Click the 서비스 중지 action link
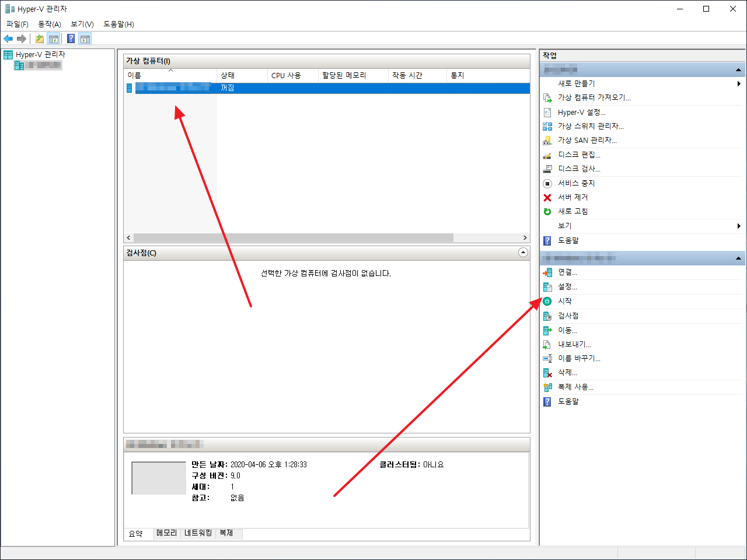This screenshot has height=560, width=747. 577,183
